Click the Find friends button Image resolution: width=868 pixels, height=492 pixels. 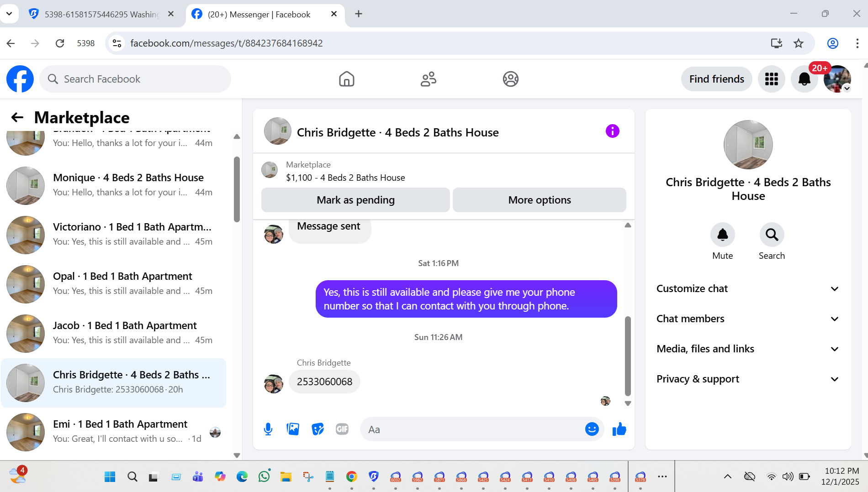[717, 79]
